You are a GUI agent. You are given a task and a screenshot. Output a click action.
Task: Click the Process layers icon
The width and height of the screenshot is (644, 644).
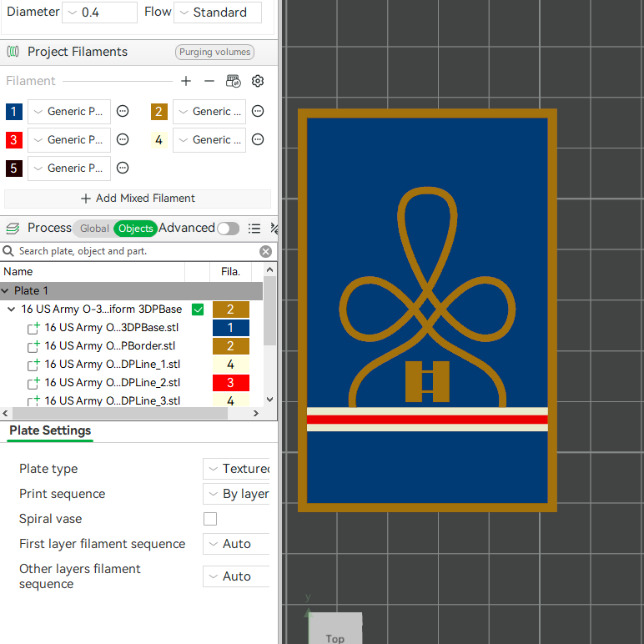[x=13, y=228]
